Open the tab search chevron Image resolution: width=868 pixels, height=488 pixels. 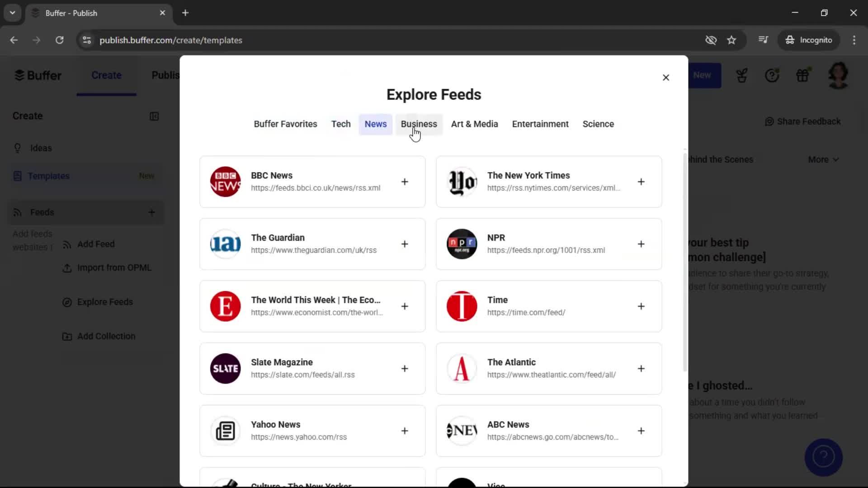coord(12,13)
